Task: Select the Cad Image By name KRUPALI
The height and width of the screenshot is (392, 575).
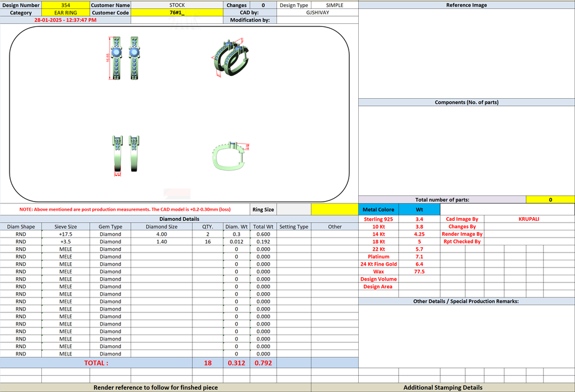Action: [529, 219]
